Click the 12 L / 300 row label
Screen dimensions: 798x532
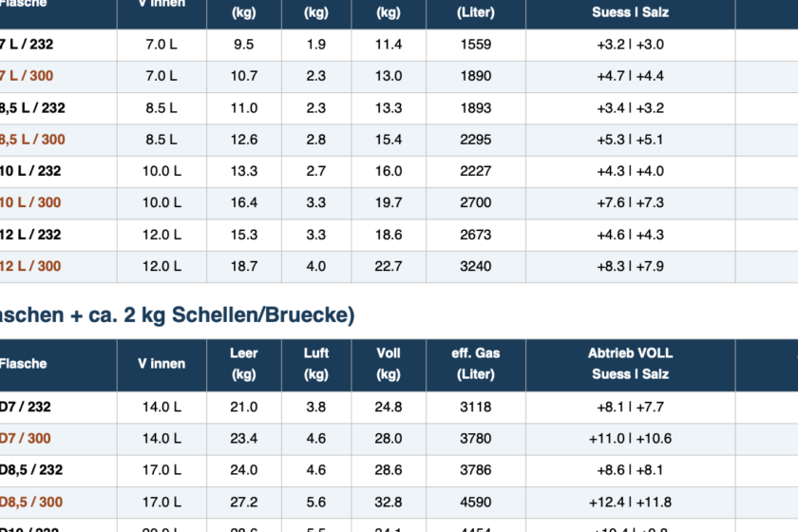point(30,266)
